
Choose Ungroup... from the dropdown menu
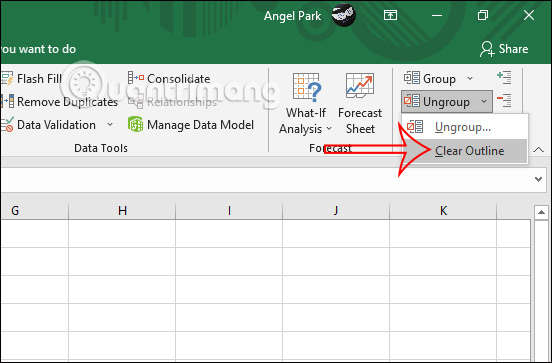(464, 127)
